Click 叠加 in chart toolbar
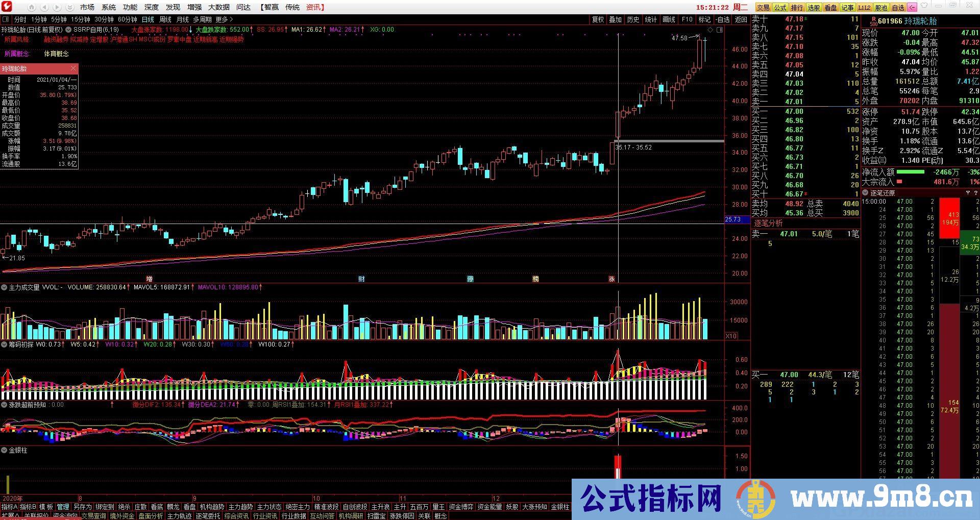The image size is (980, 520). 616,20
